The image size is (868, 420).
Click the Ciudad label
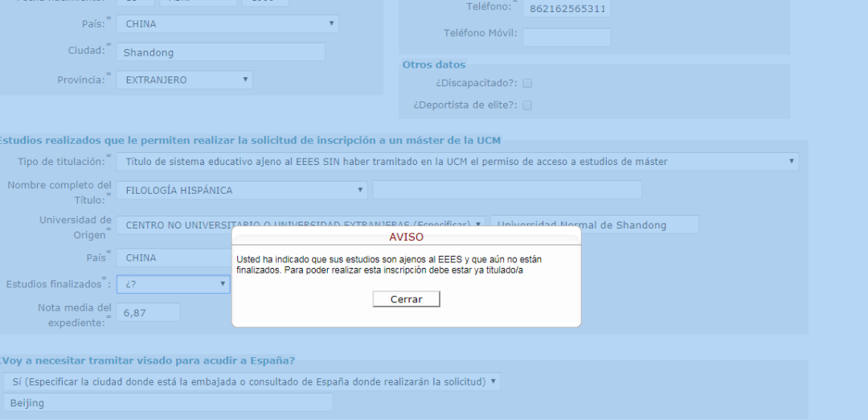point(89,50)
